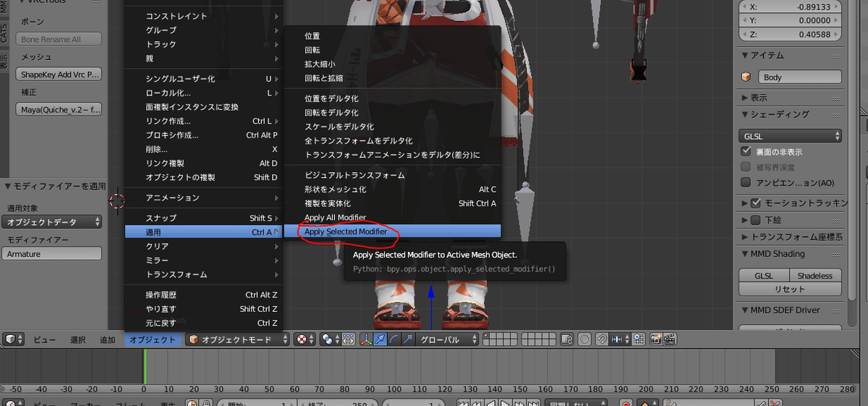The image size is (868, 406).
Task: Choose やり直す redo menu entry
Action: [203, 309]
